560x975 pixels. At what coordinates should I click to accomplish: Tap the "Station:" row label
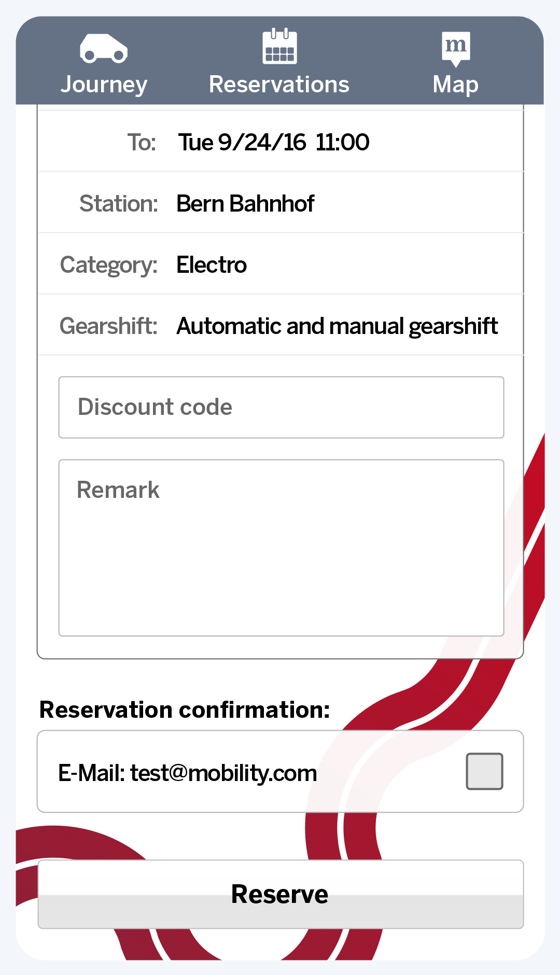(x=118, y=203)
